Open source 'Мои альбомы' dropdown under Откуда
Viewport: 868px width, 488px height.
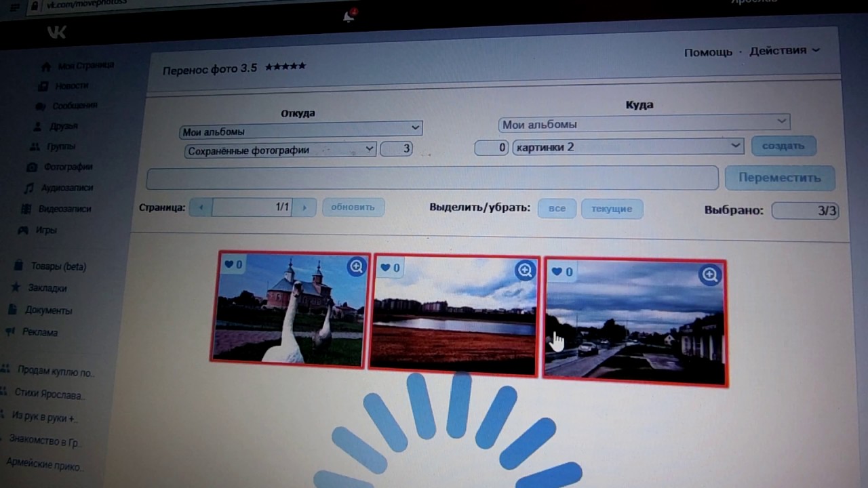coord(301,129)
